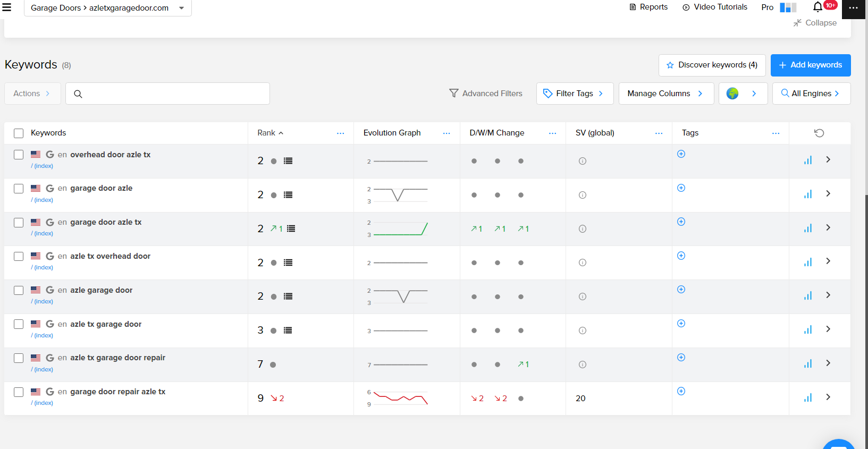Click Add keywords button
Viewport: 868px width, 449px height.
point(810,65)
